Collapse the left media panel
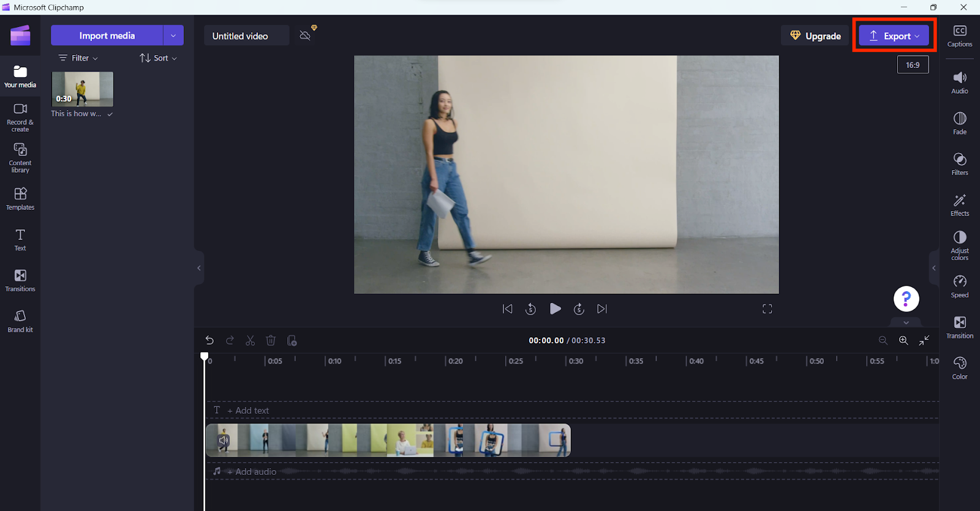Image resolution: width=980 pixels, height=511 pixels. coord(198,268)
